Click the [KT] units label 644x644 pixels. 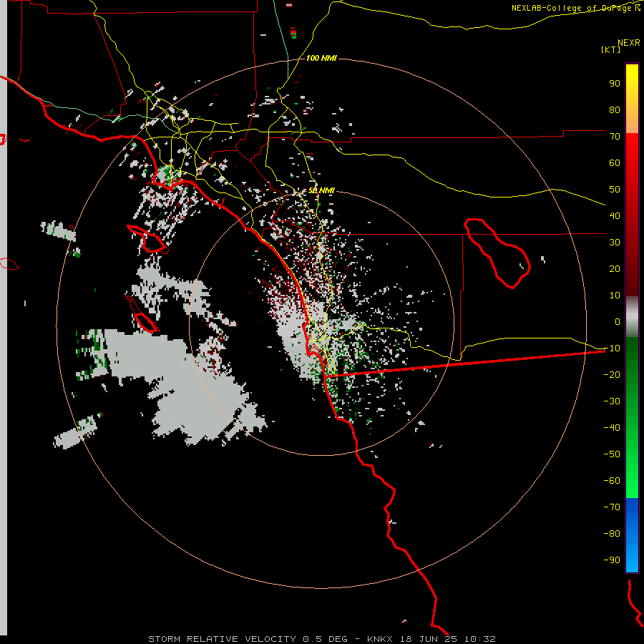[610, 49]
